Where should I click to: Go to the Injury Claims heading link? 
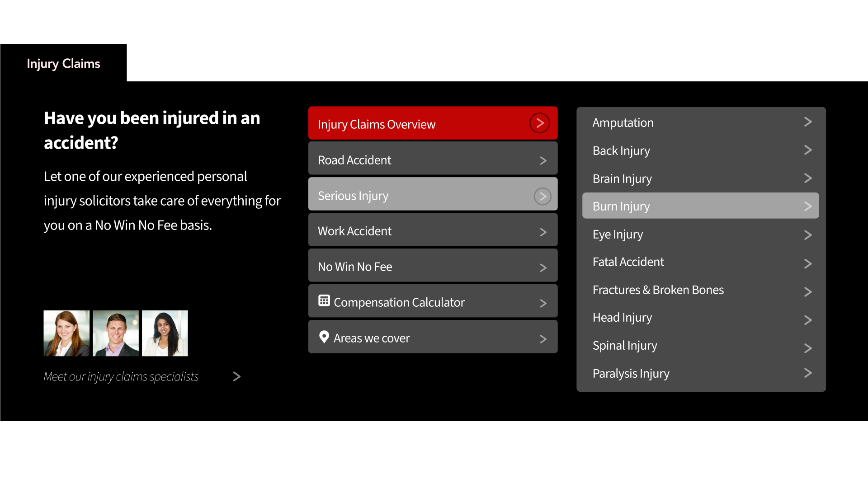(63, 64)
